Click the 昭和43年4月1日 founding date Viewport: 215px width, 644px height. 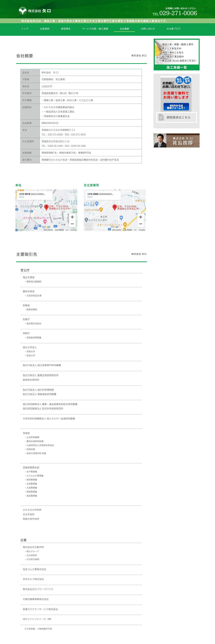coord(50,123)
